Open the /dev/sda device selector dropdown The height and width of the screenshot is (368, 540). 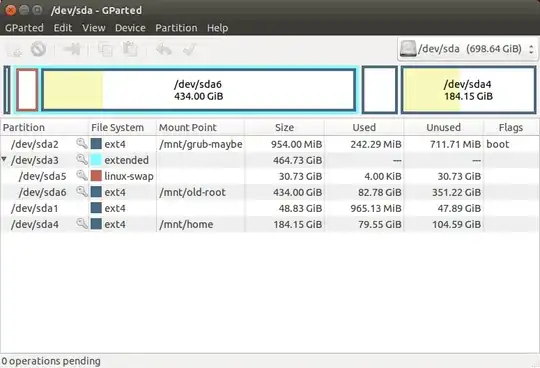click(x=468, y=49)
